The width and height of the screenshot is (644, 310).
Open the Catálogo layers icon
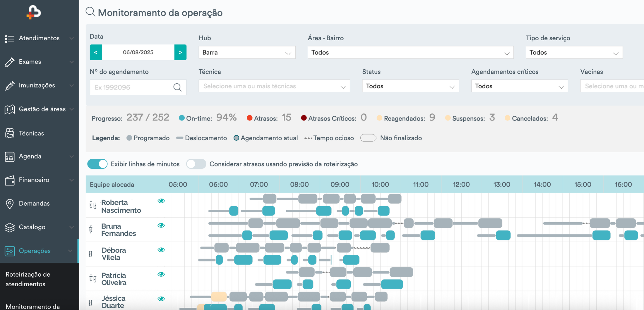[10, 227]
